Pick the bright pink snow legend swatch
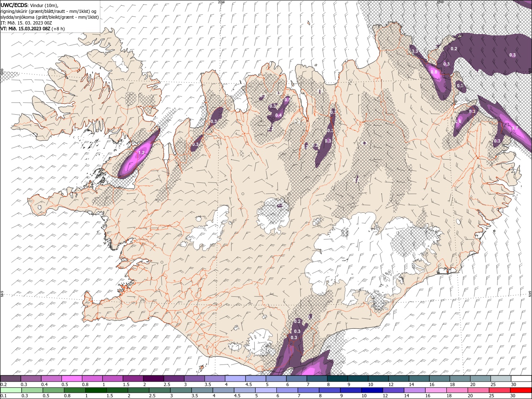This screenshot has height=399, width=532. (71, 379)
